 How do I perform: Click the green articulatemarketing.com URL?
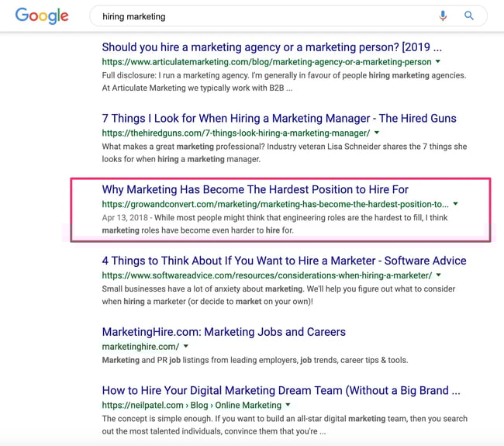(267, 61)
